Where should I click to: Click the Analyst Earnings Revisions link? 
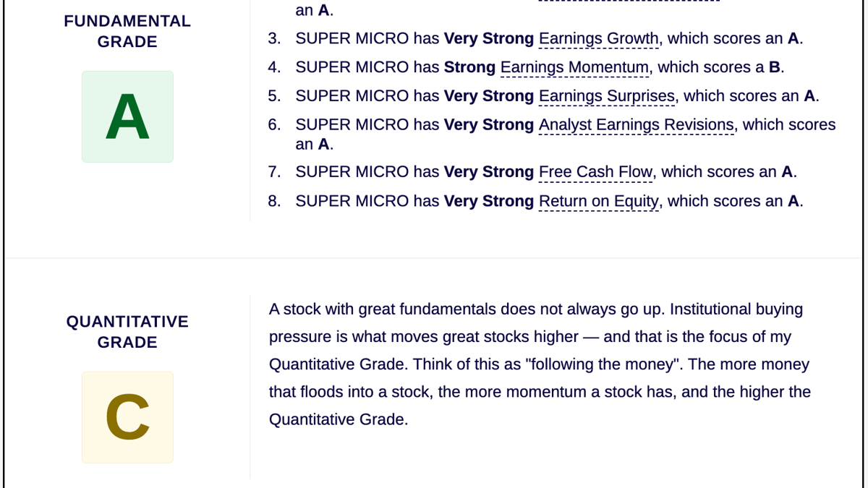click(x=637, y=124)
